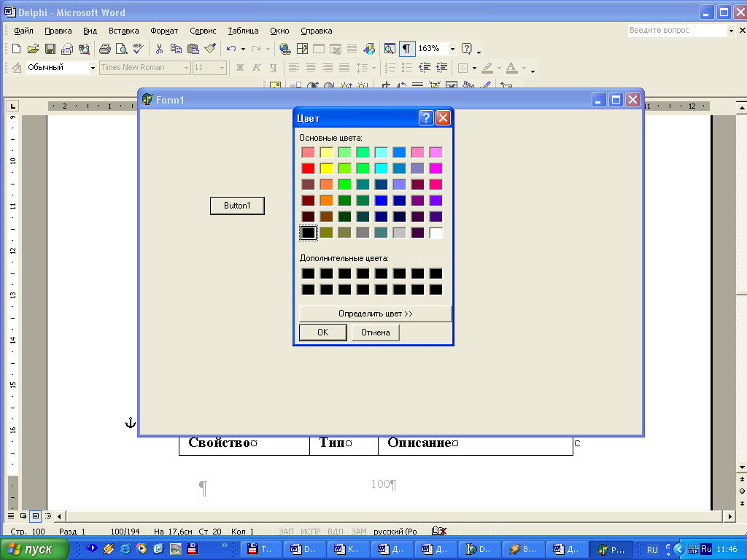Open the font size 11 dropdown
The height and width of the screenshot is (560, 747).
tap(222, 68)
